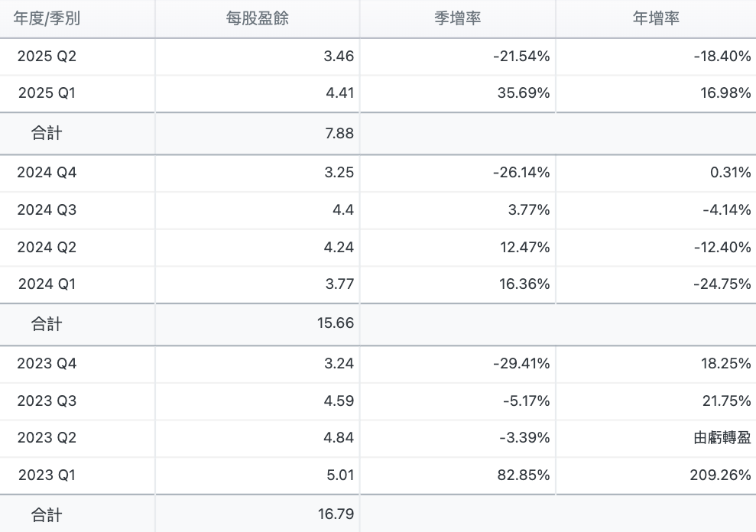The image size is (756, 532).
Task: Click the 82.85% quarterly growth cell
Action: [x=524, y=475]
